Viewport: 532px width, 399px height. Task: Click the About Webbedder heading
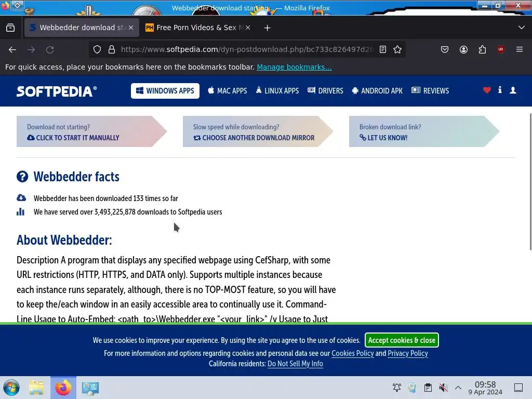pyautogui.click(x=64, y=240)
